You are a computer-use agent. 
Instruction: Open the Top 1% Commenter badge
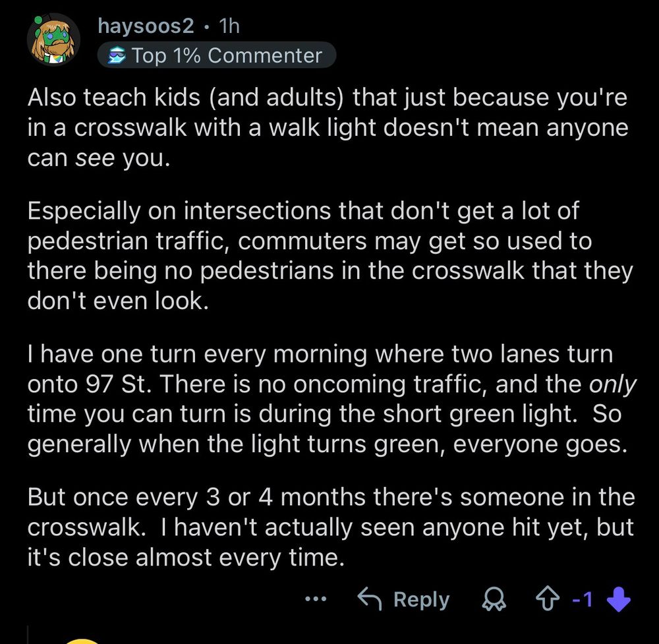click(x=216, y=55)
